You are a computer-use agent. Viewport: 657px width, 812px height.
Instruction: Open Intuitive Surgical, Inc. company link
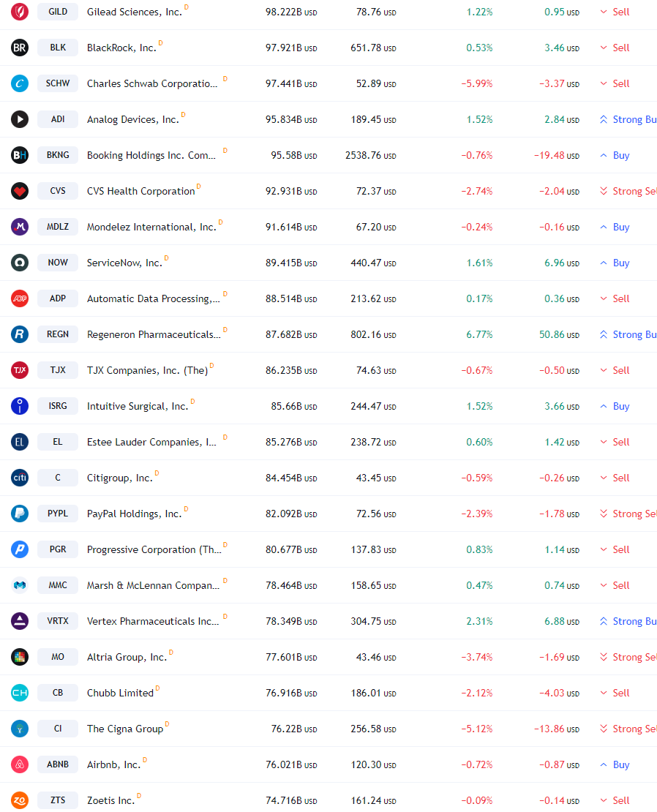click(x=138, y=407)
